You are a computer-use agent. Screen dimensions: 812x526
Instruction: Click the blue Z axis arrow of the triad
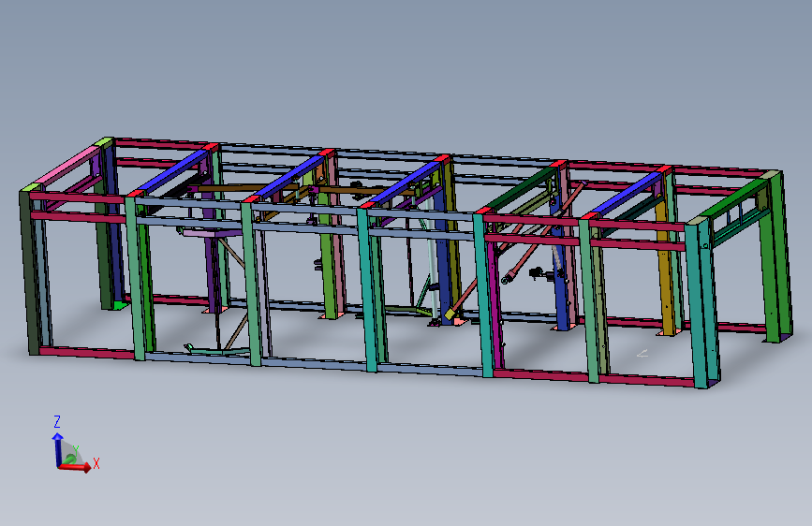coord(57,449)
